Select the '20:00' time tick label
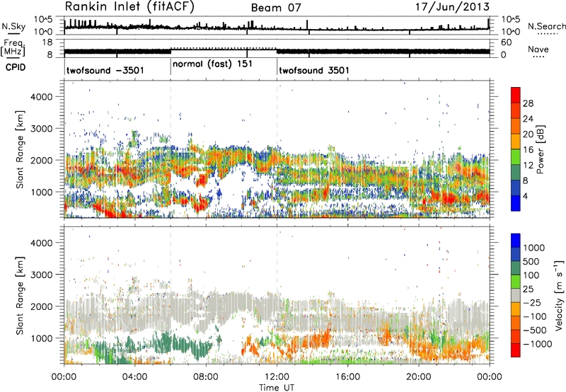This screenshot has height=392, width=566. (x=419, y=377)
